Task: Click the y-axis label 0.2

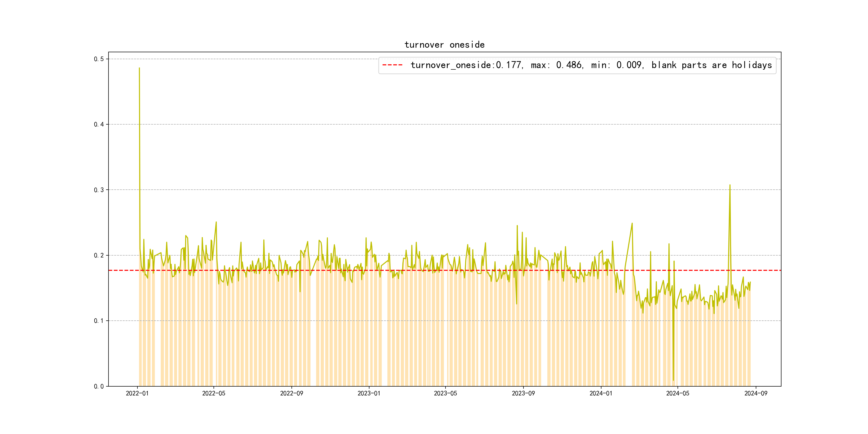Action: (x=99, y=255)
